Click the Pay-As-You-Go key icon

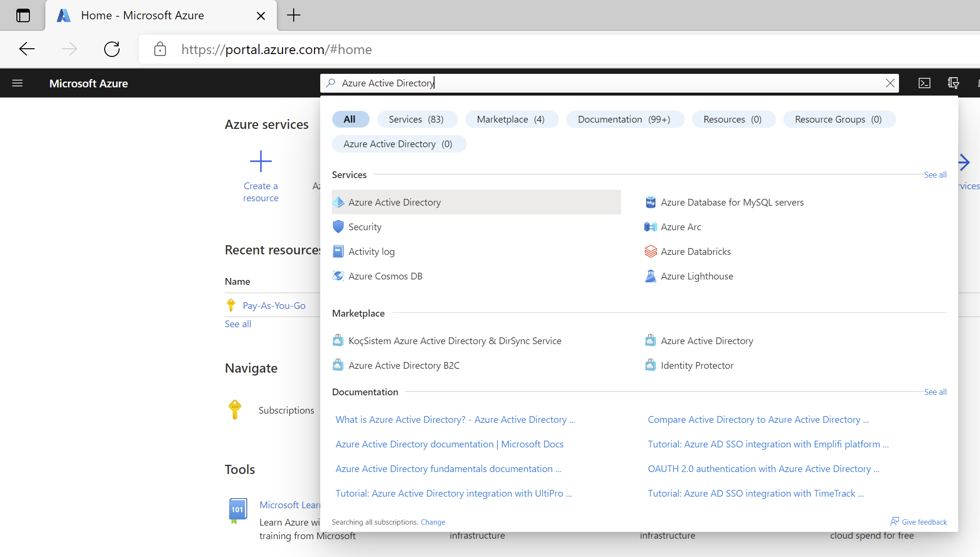(231, 306)
